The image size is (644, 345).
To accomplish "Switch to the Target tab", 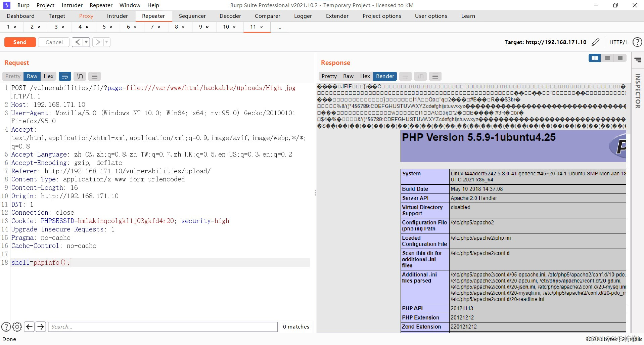I will (x=57, y=16).
